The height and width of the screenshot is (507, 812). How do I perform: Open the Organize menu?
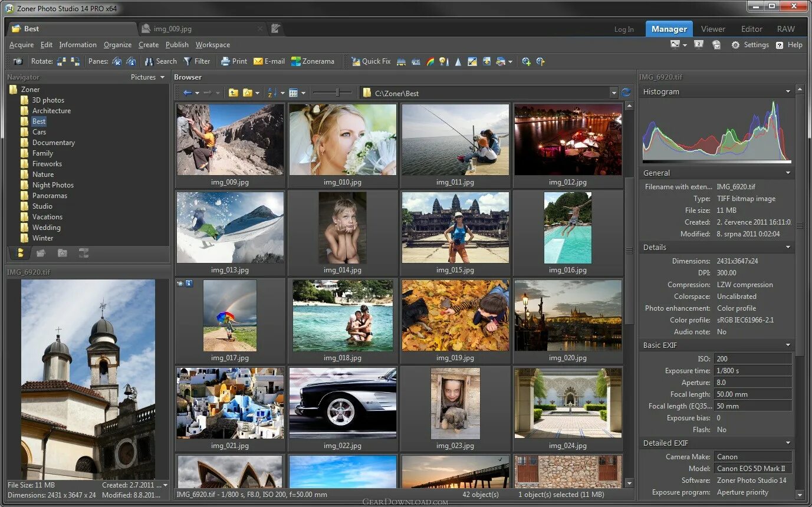(x=117, y=45)
